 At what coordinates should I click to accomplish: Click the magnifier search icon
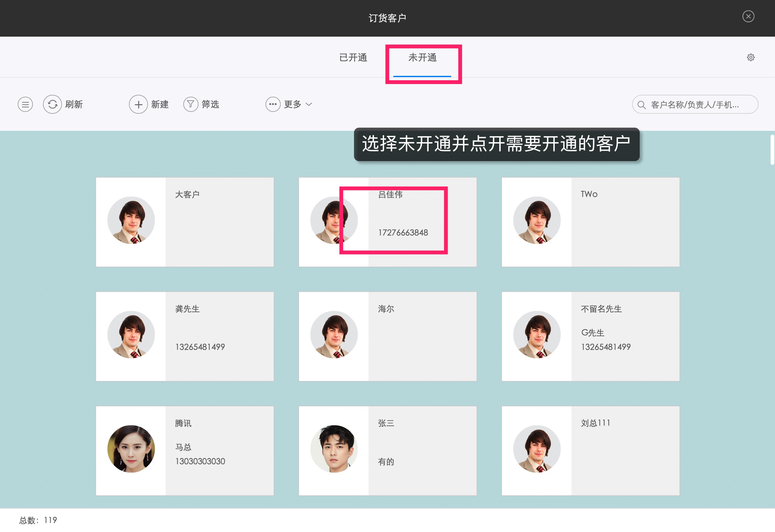[x=641, y=105]
